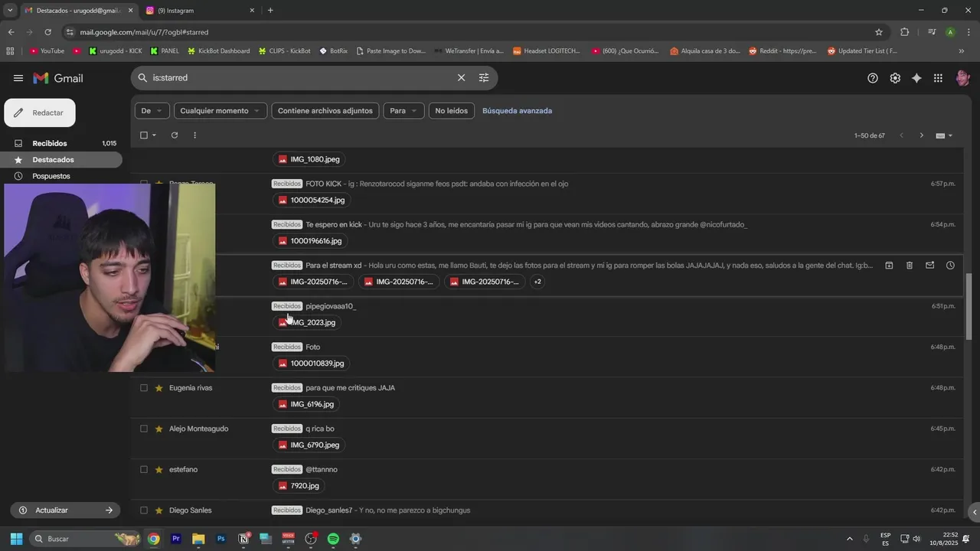Image resolution: width=980 pixels, height=551 pixels.
Task: Open the 7920.jpg attachment
Action: click(299, 486)
